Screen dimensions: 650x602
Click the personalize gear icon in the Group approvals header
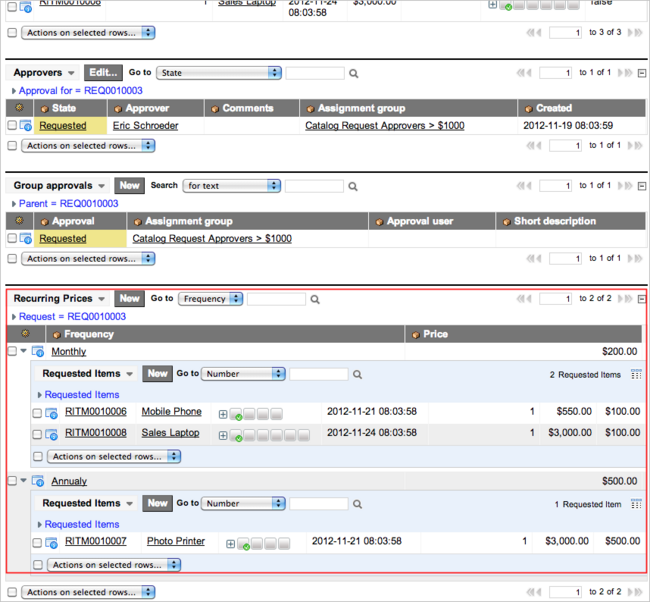(19, 221)
